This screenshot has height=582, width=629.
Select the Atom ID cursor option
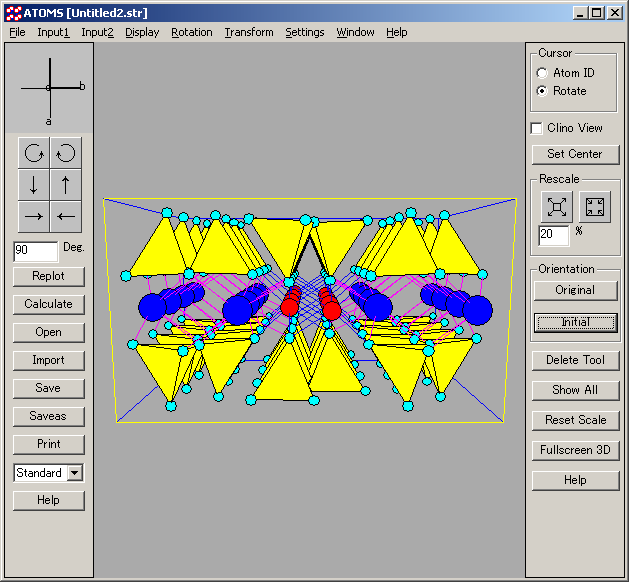tap(543, 73)
